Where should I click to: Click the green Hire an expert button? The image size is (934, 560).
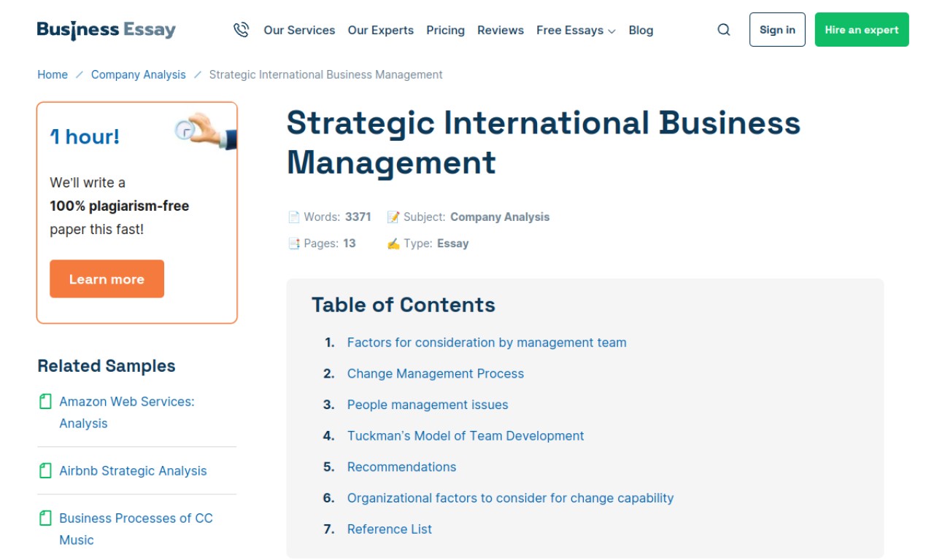(x=861, y=30)
